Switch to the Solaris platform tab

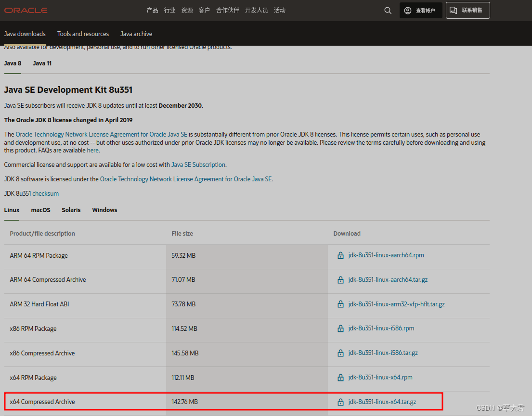click(71, 210)
